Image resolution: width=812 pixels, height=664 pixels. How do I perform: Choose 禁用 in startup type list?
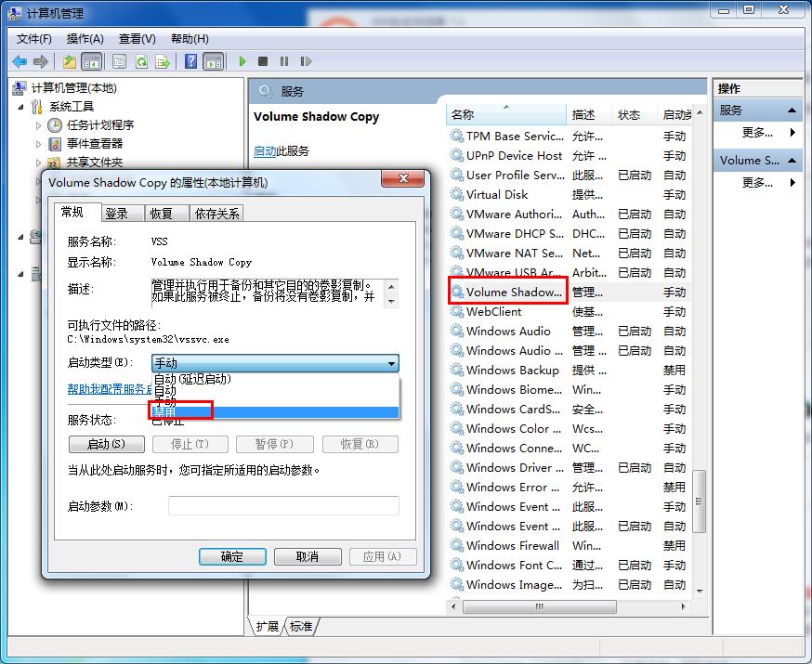(276, 412)
